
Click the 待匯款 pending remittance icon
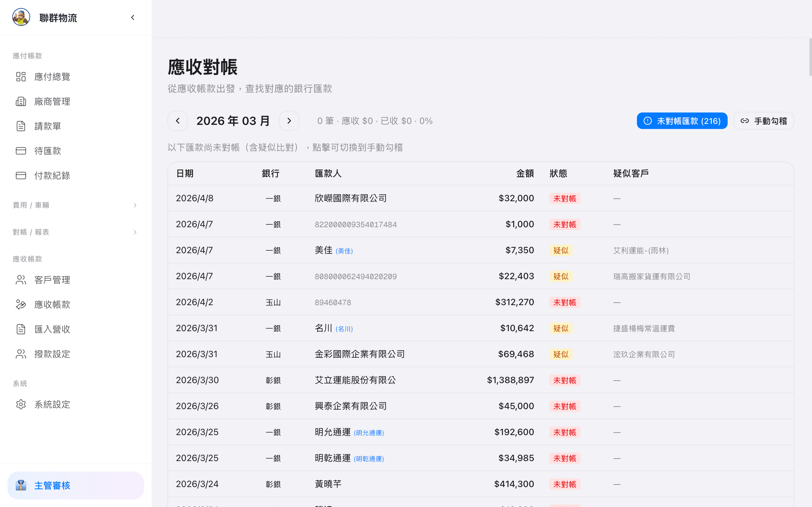point(21,151)
